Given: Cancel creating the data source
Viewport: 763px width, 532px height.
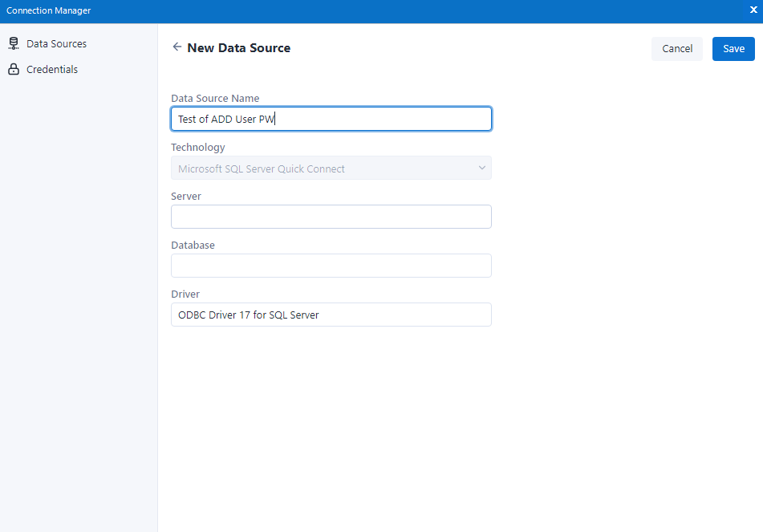Looking at the screenshot, I should (x=676, y=48).
